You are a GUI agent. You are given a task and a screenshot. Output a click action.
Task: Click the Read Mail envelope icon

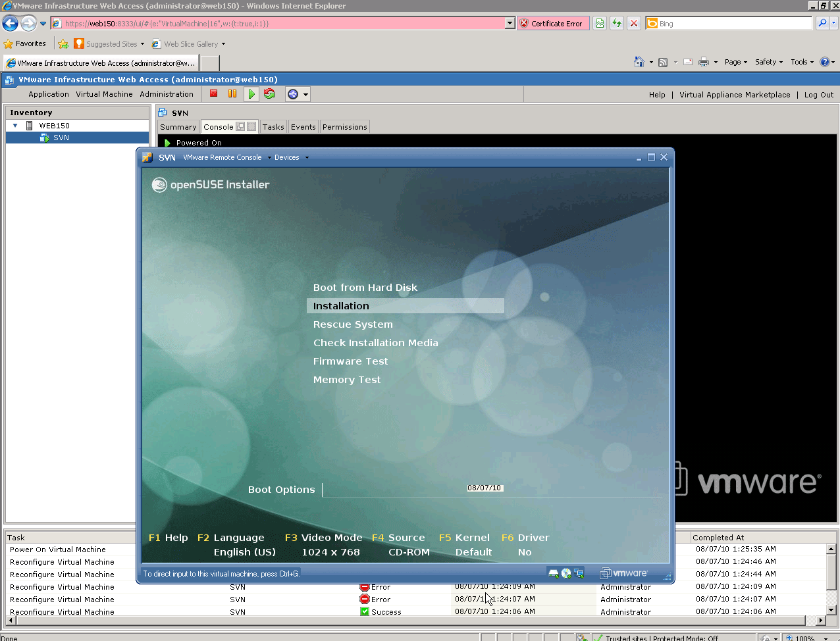[x=687, y=62]
